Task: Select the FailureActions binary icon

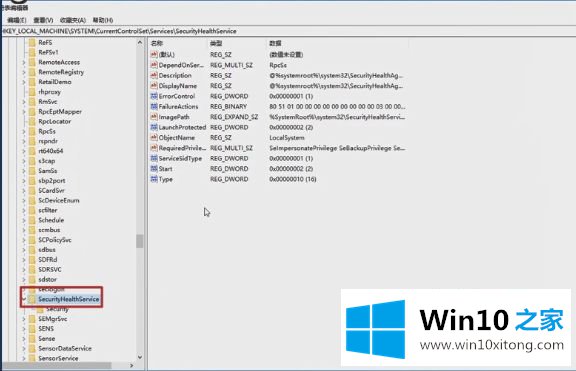Action: 154,107
